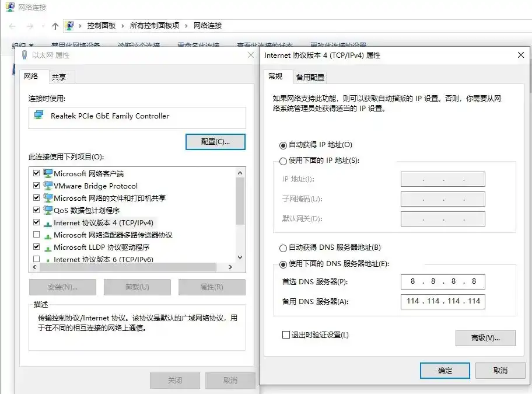Screen dimensions: 532x394
Task: Click the up-to-parent-folder arrow
Action: point(55,26)
